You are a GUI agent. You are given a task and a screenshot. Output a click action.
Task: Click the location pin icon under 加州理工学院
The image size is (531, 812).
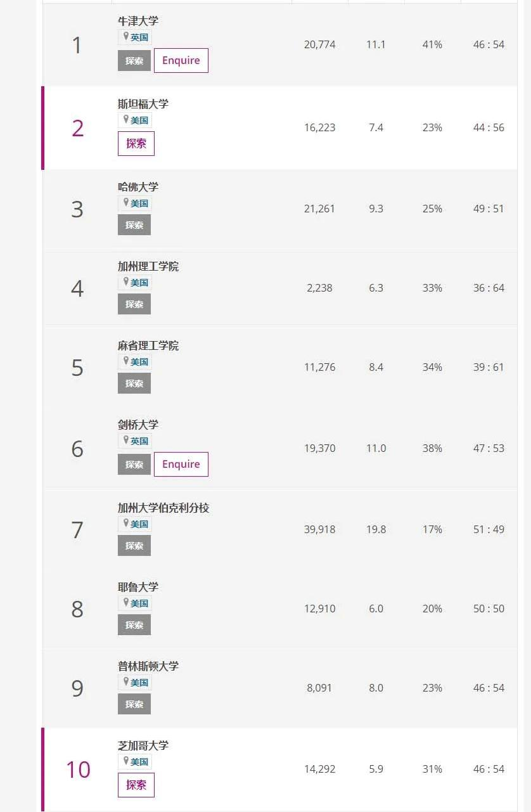[x=126, y=281]
